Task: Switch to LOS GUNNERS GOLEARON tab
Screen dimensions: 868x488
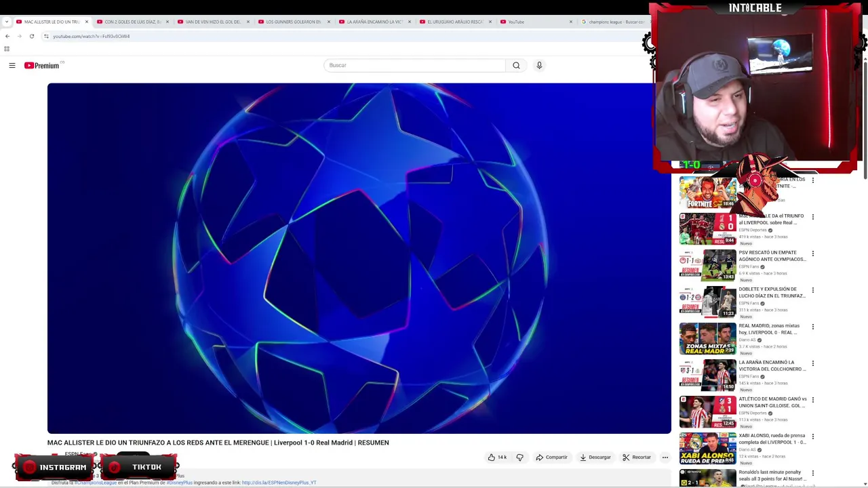Action: coord(293,22)
